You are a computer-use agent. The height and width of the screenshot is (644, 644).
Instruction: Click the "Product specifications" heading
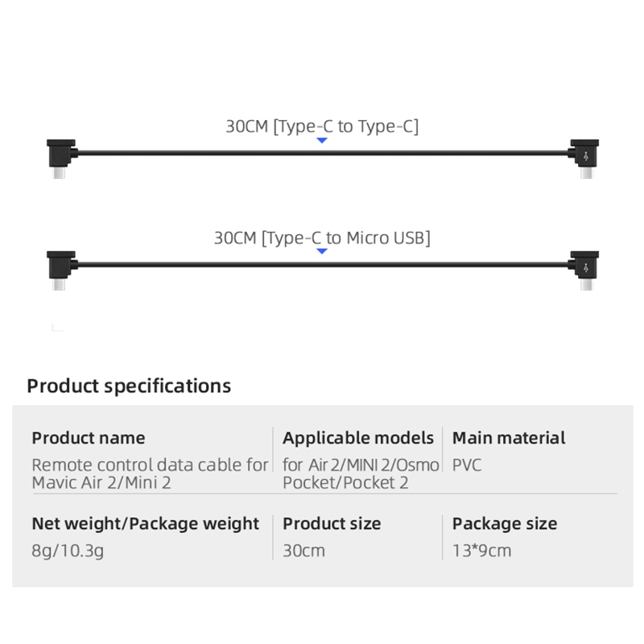pos(129,386)
